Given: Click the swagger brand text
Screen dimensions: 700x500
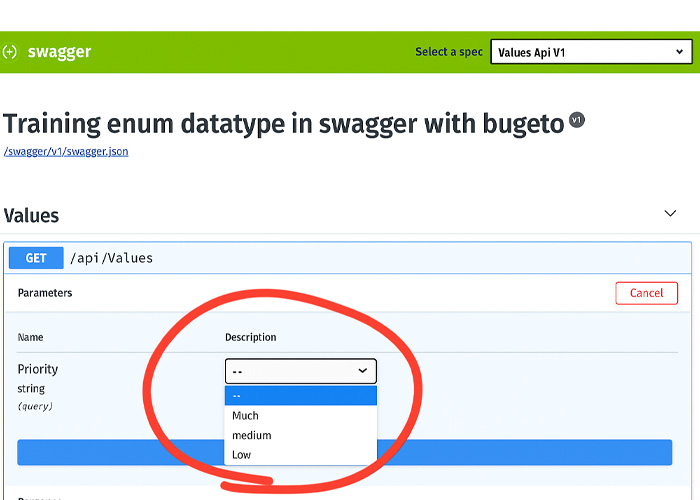Looking at the screenshot, I should tap(59, 52).
